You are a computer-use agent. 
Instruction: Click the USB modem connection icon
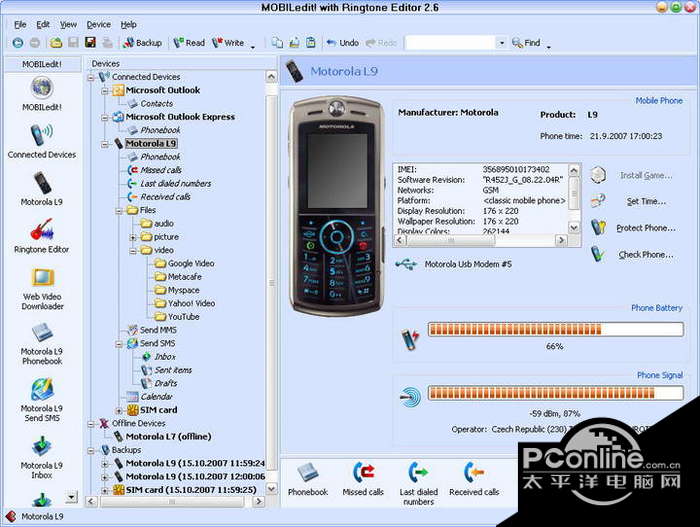coord(406,264)
